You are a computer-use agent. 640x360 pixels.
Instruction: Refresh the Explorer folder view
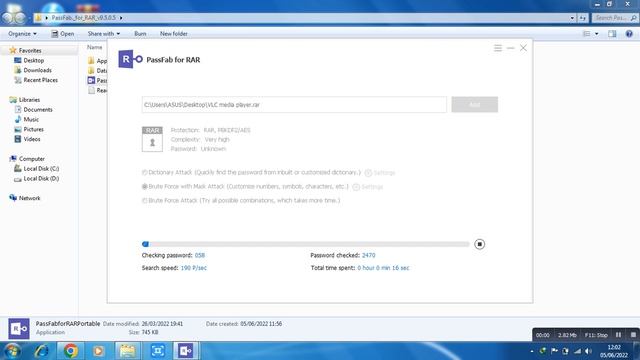point(582,18)
